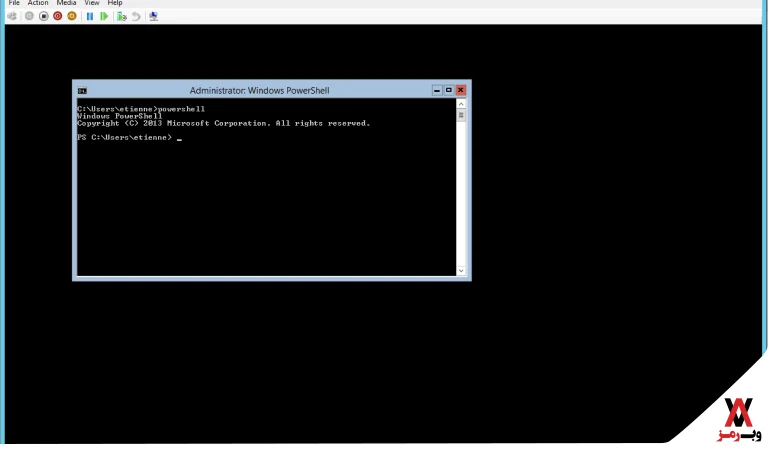Viewport: 768px width, 450px height.
Task: Click the PowerShell scrollbar up arrow
Action: click(x=461, y=104)
